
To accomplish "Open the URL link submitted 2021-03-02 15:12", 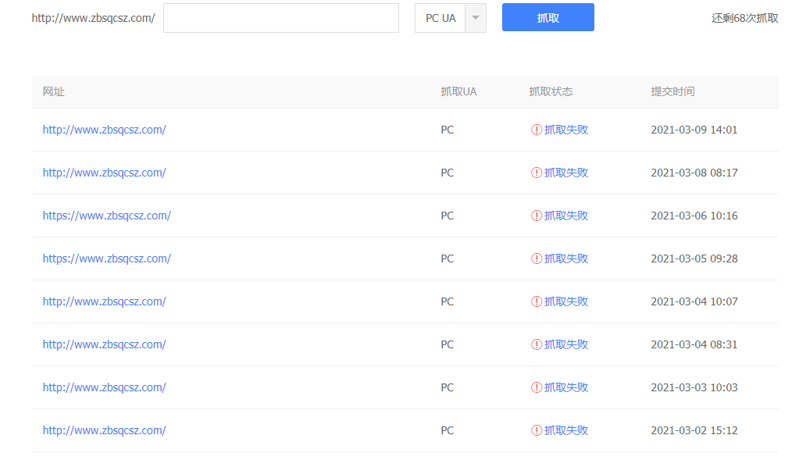I will pyautogui.click(x=104, y=431).
